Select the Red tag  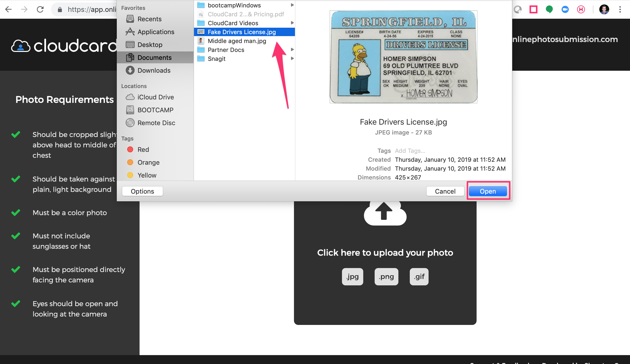pyautogui.click(x=143, y=149)
